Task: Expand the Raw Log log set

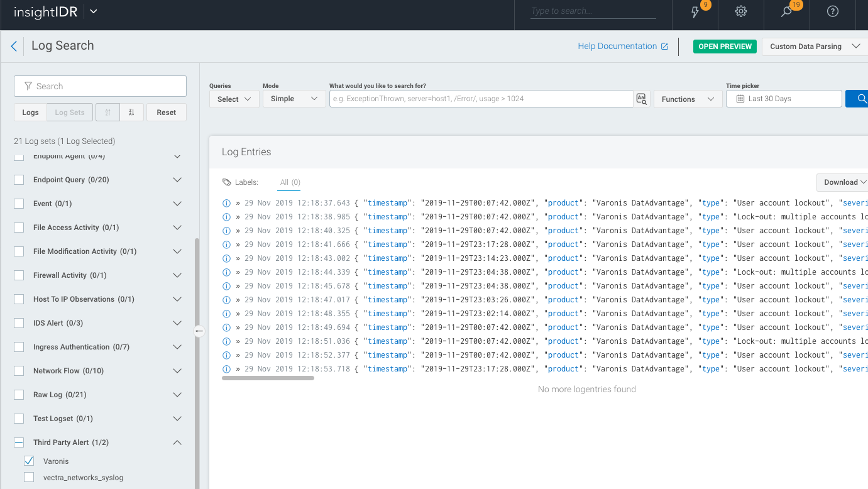Action: click(177, 395)
